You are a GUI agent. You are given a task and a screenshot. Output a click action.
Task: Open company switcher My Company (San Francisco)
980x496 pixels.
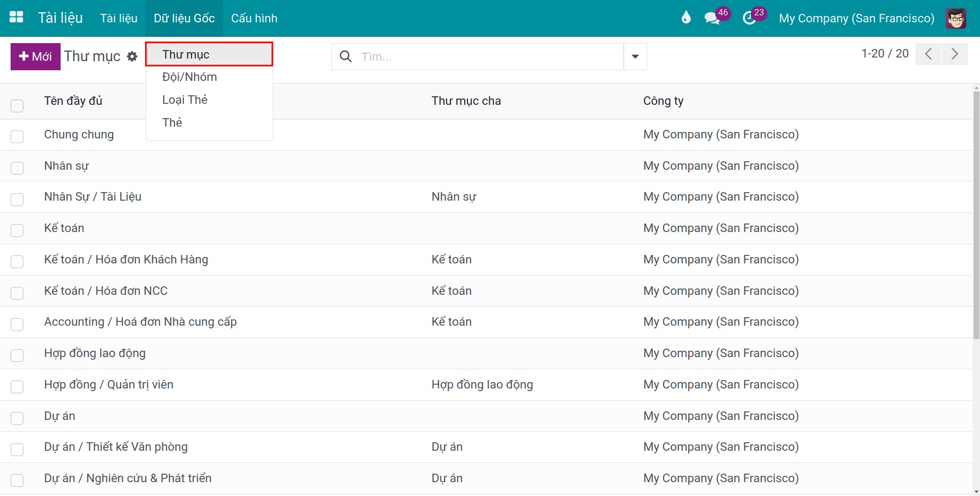[856, 18]
